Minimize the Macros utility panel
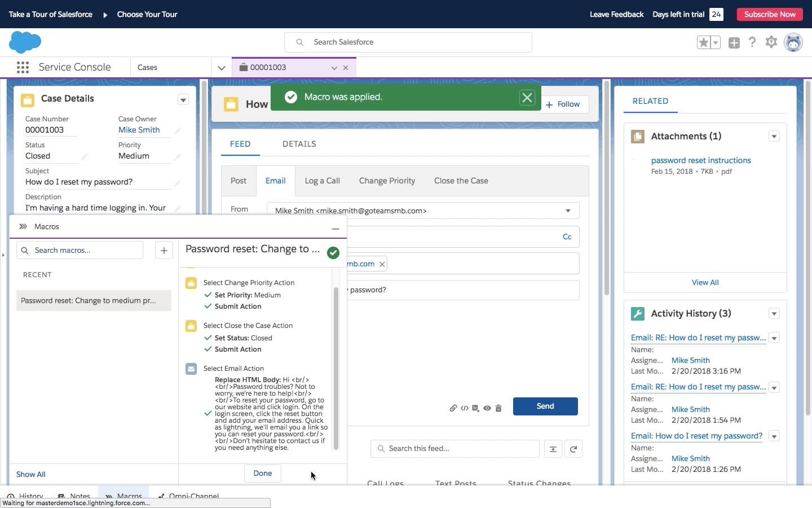This screenshot has height=508, width=812. point(336,228)
